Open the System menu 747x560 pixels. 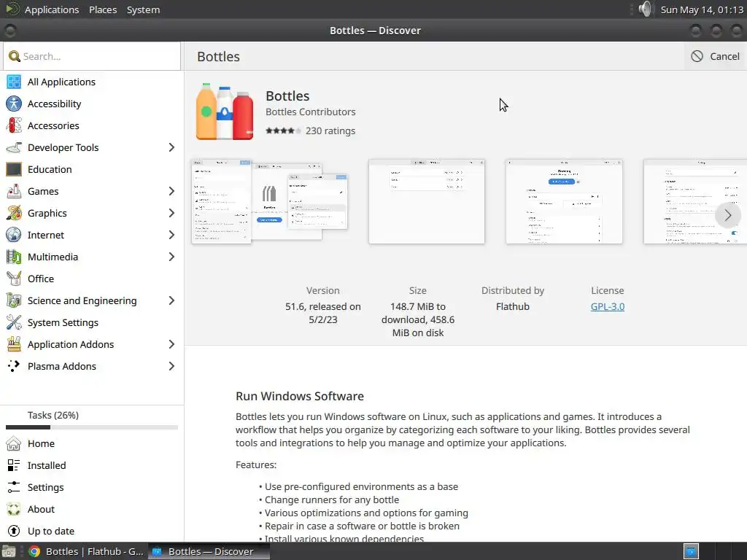click(x=144, y=9)
